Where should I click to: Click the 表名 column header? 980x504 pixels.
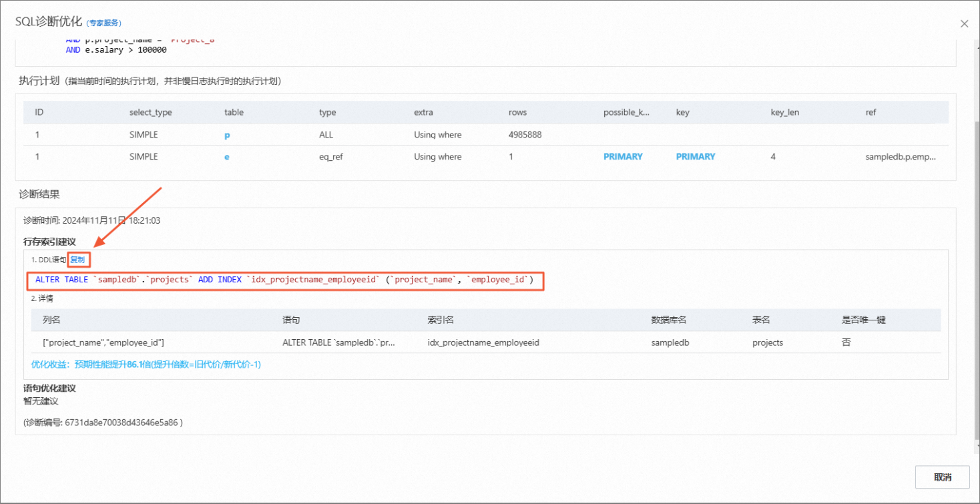(x=761, y=320)
